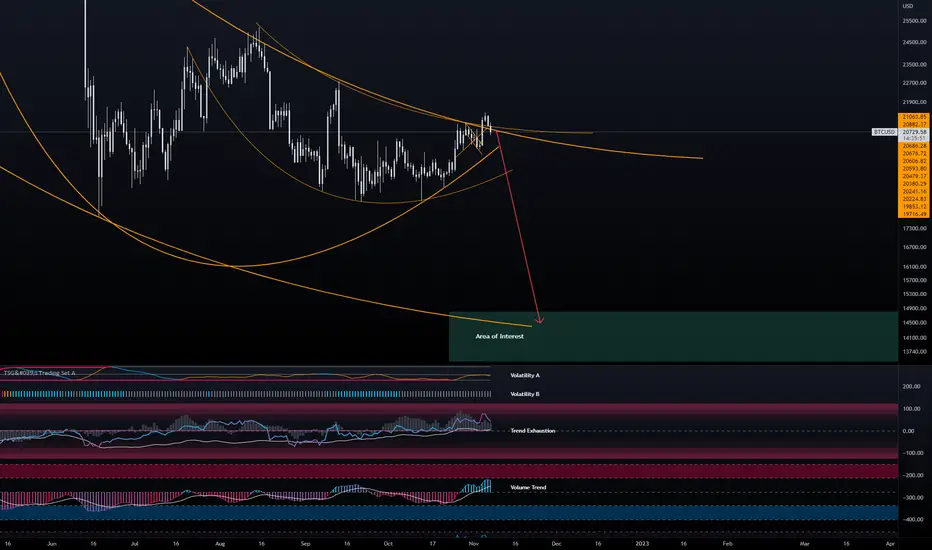This screenshot has height=550, width=932.
Task: Click the Sep label on time axis
Action: coord(305,543)
